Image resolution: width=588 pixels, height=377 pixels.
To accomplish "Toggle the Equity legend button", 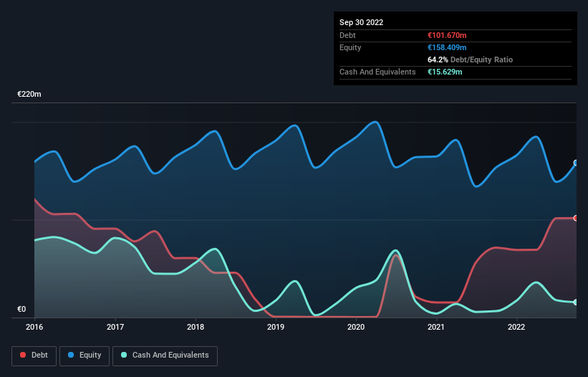I will pos(85,355).
